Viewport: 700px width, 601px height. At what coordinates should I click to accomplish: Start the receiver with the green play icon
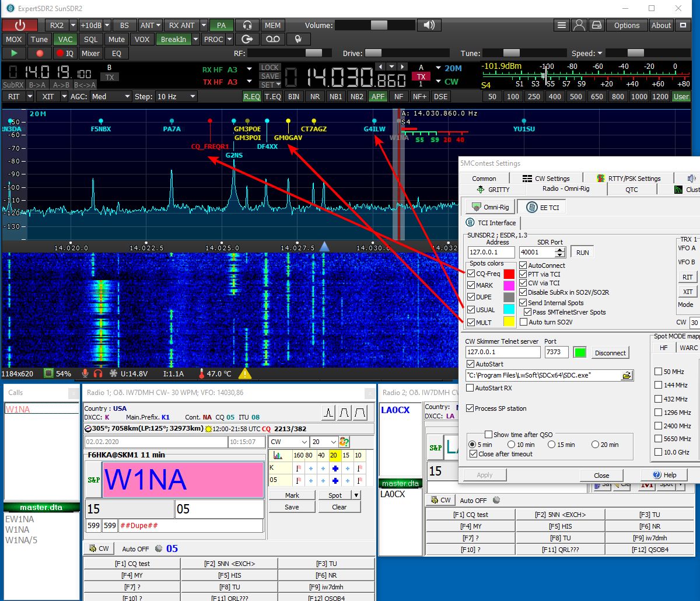pos(14,53)
